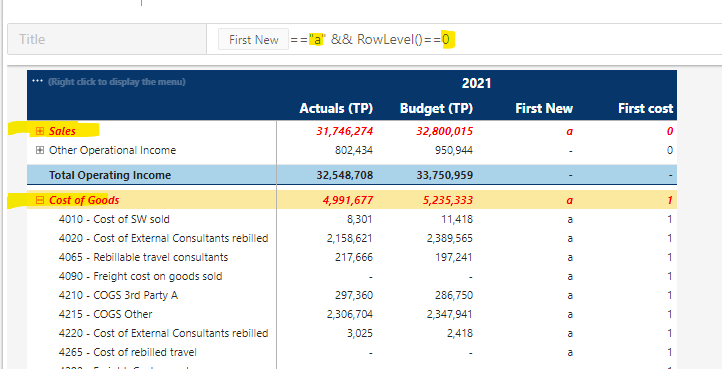Click Cost of Goods actuals 4,991,677

click(348, 200)
